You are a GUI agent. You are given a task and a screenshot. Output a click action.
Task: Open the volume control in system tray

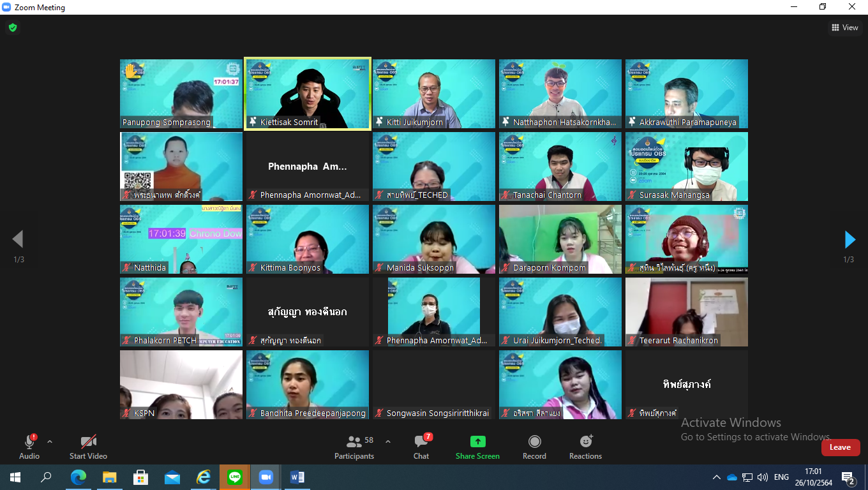pyautogui.click(x=763, y=477)
